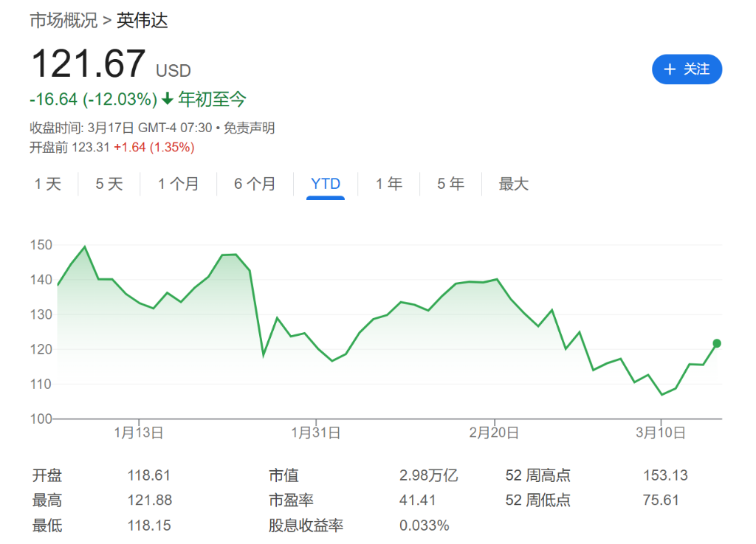
Task: View the 6个月 price chart
Action: pyautogui.click(x=254, y=184)
